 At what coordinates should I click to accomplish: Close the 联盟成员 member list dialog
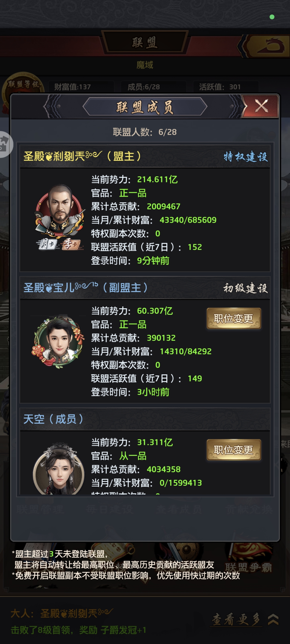[x=260, y=106]
